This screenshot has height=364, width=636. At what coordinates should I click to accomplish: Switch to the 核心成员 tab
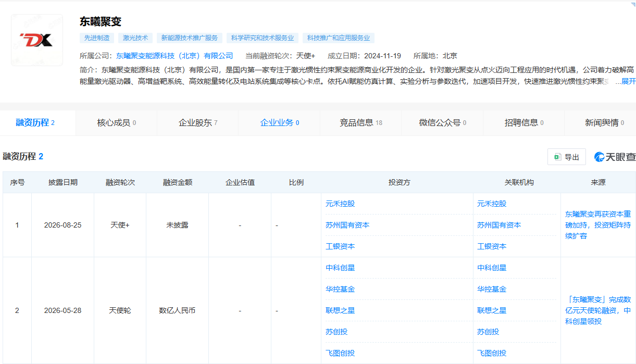pyautogui.click(x=117, y=123)
